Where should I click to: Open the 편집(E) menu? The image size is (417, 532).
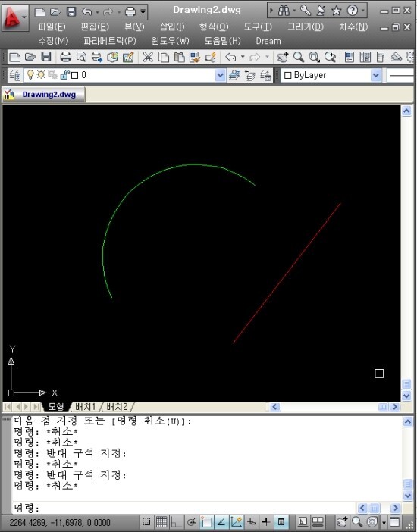95,27
